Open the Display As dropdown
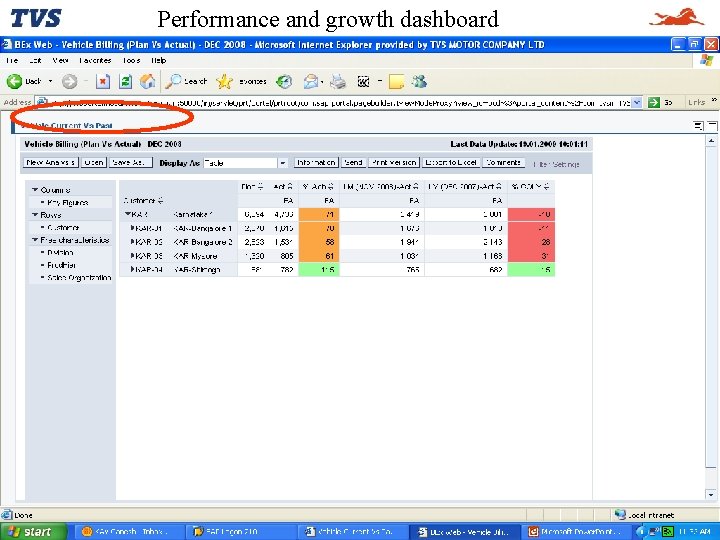 283,163
